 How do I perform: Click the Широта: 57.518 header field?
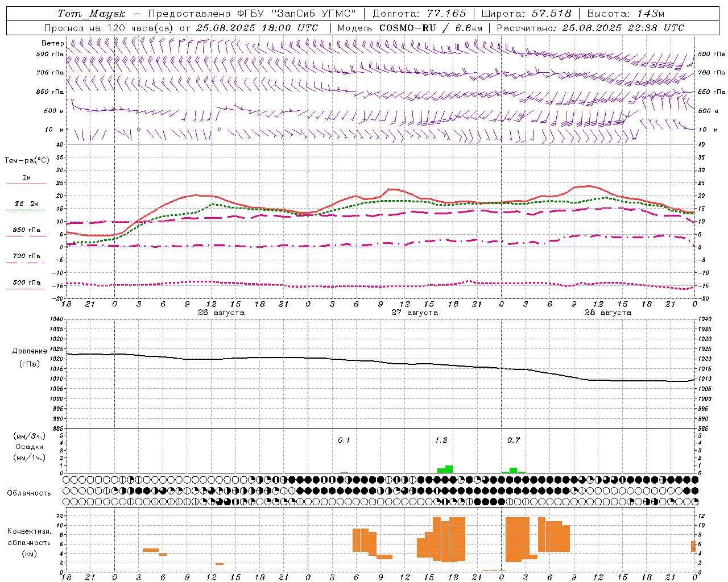pyautogui.click(x=526, y=14)
